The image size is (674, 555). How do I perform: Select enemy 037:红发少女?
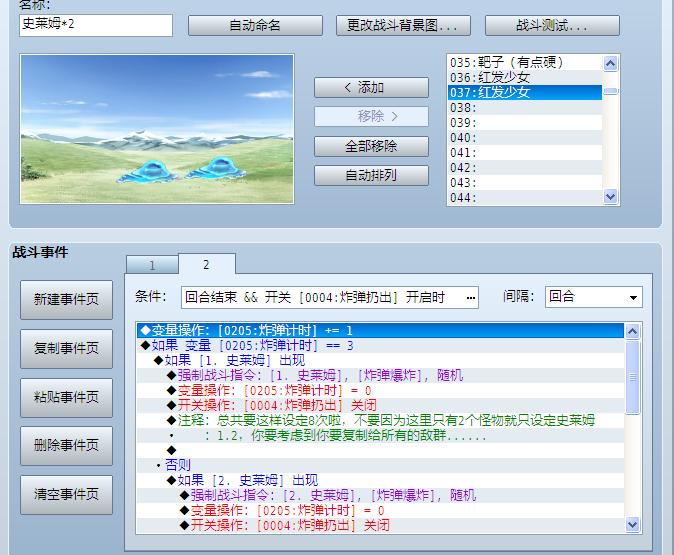(525, 92)
